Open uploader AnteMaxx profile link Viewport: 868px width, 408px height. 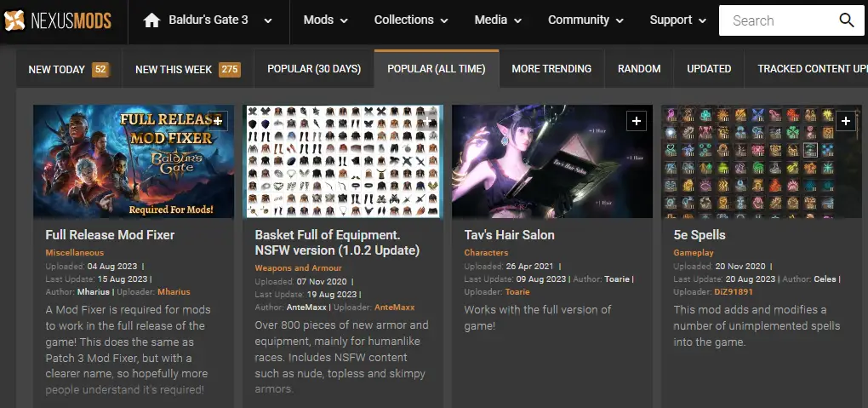[x=394, y=307]
